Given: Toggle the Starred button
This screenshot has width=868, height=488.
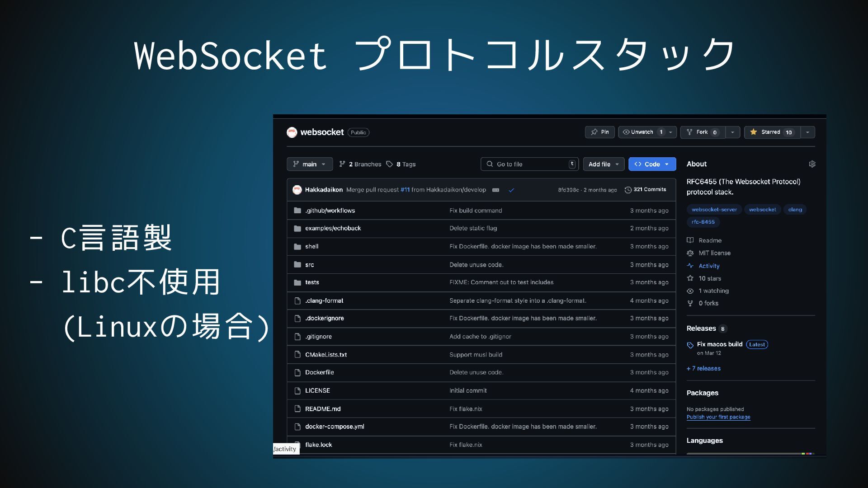Looking at the screenshot, I should point(772,132).
